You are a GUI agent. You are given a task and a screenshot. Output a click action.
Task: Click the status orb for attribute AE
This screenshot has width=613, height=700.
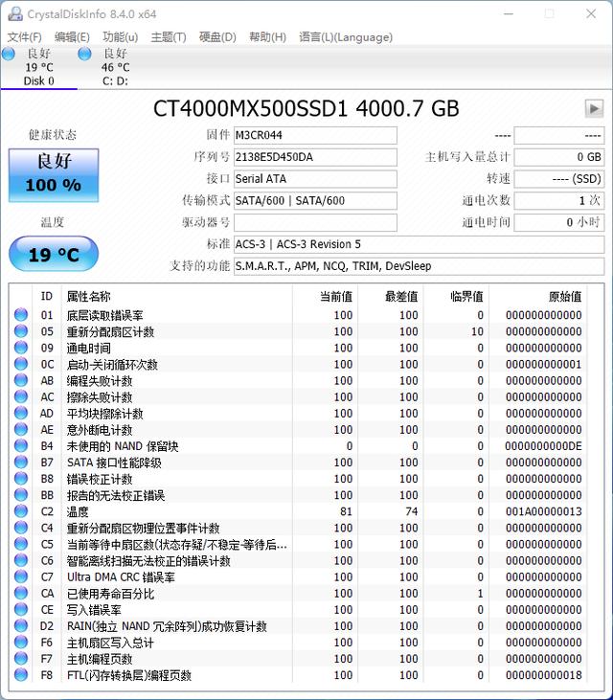coord(20,429)
